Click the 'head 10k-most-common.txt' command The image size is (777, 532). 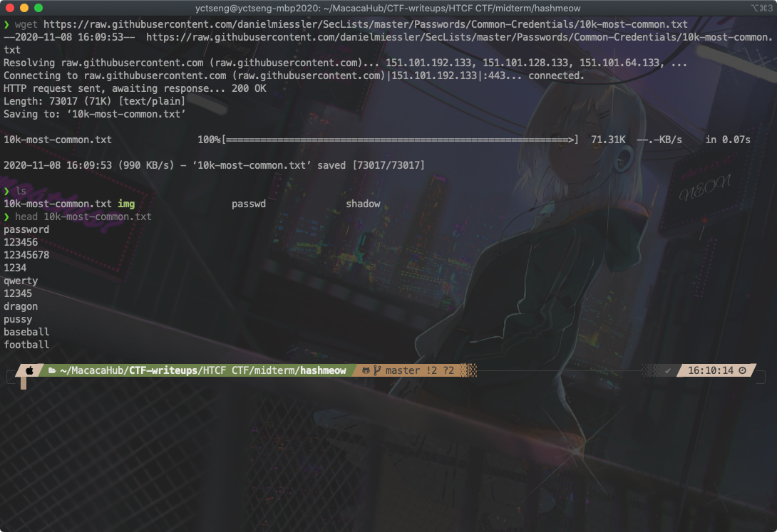point(83,217)
